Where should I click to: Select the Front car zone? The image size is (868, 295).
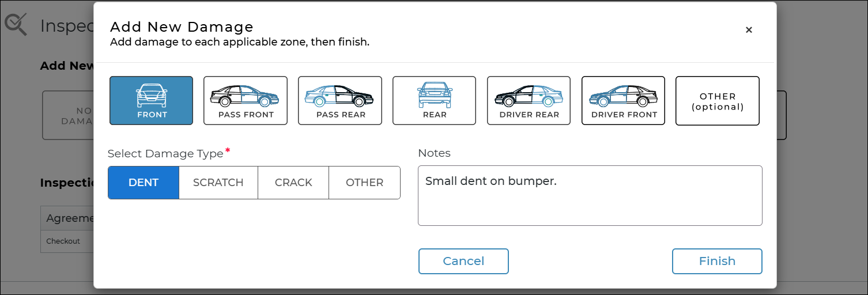151,101
